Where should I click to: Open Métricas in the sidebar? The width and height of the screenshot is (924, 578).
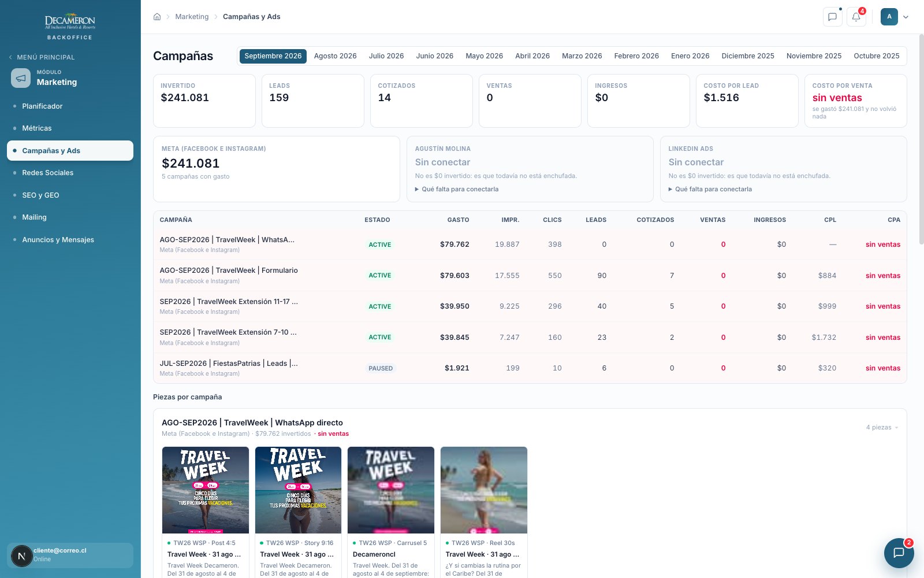pyautogui.click(x=70, y=128)
